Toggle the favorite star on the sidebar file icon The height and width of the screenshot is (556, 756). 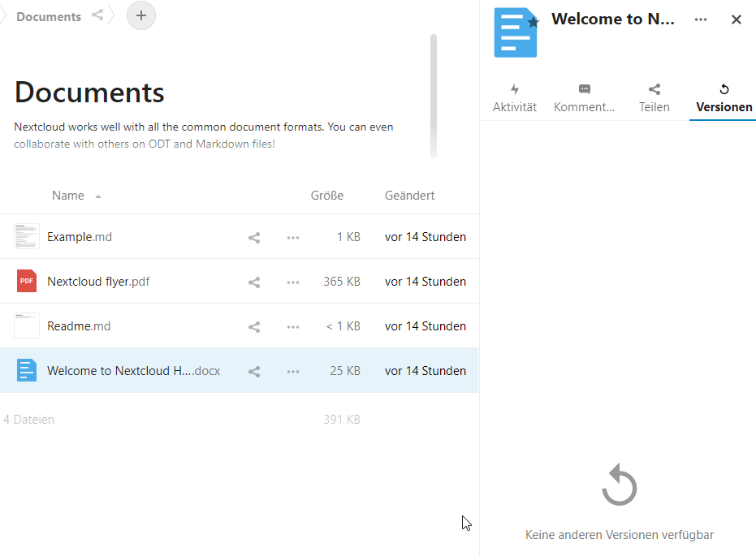pos(534,22)
